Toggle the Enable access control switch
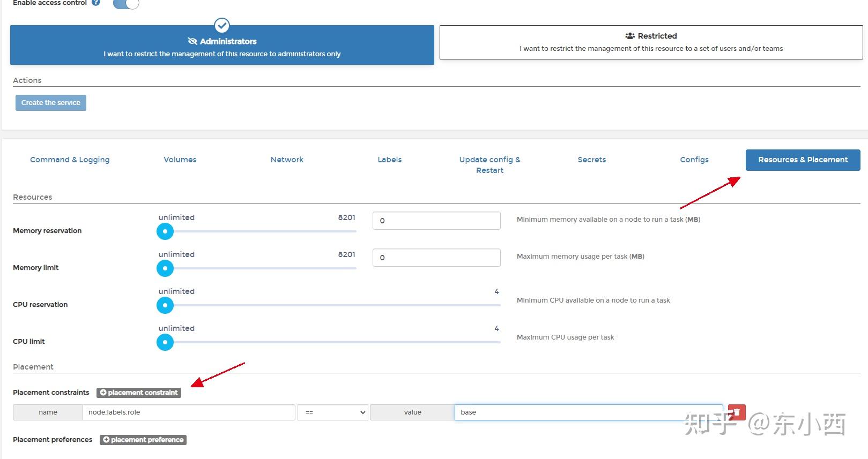The width and height of the screenshot is (868, 459). (x=126, y=4)
